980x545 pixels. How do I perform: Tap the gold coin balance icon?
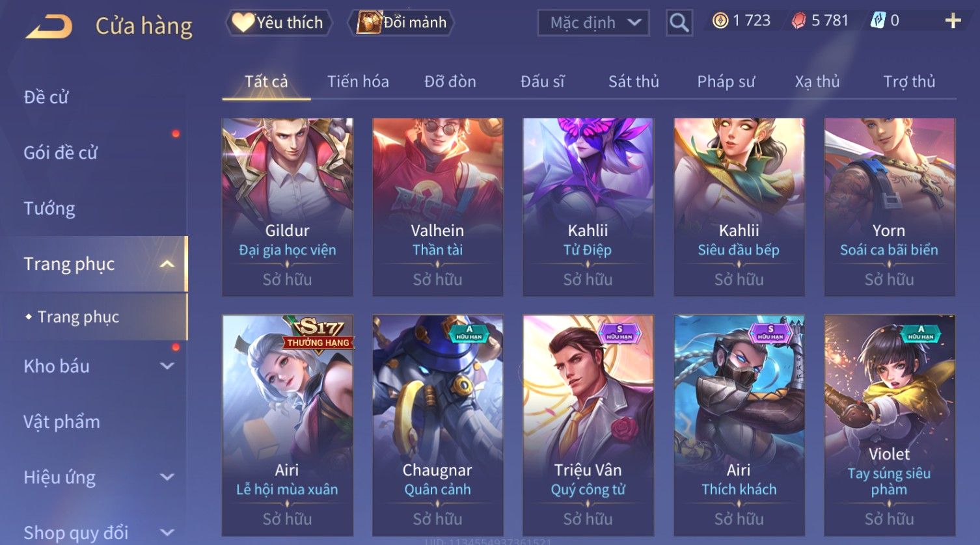click(x=720, y=21)
